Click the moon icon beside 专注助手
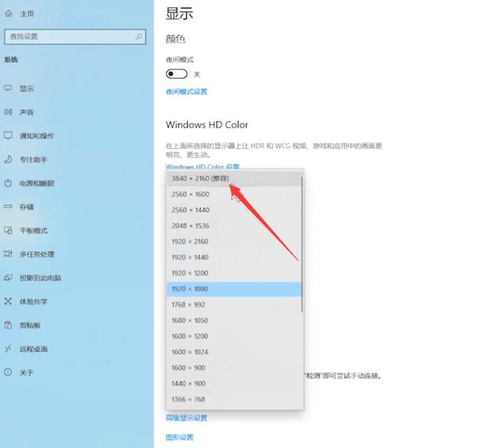The image size is (498, 448). point(8,159)
